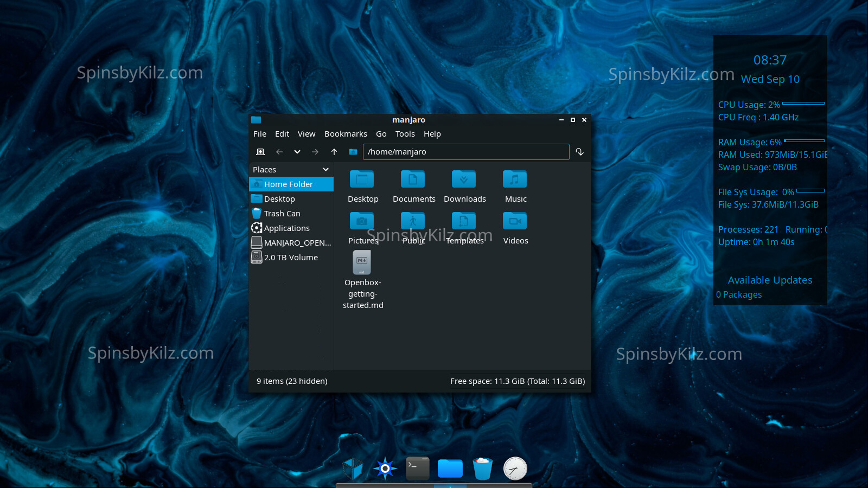Screen dimensions: 868x488
Task: Select Trash Can in Places sidebar
Action: pos(282,214)
